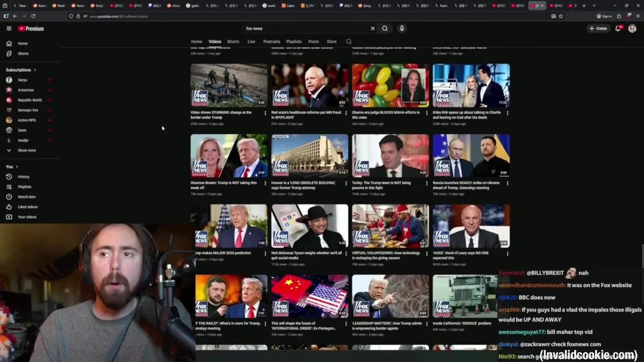
Task: Play the border video thumbnail 'STUNNING change'
Action: coord(229,85)
